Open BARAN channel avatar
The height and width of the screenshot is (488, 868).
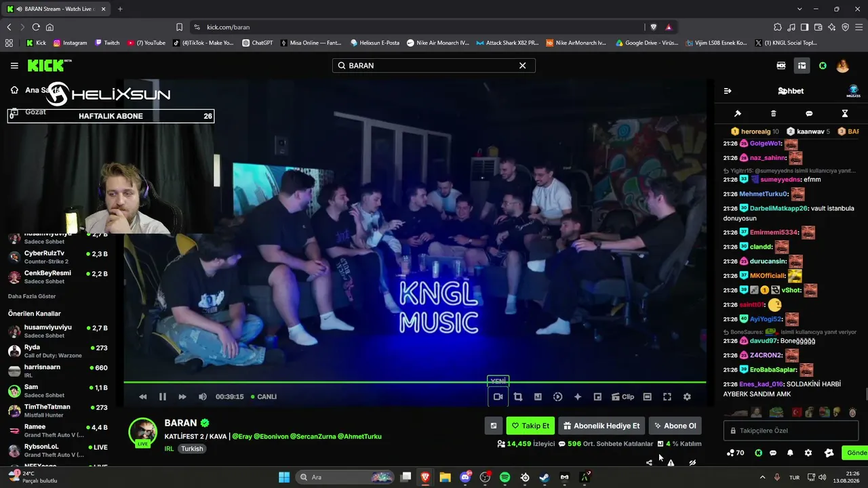(143, 432)
